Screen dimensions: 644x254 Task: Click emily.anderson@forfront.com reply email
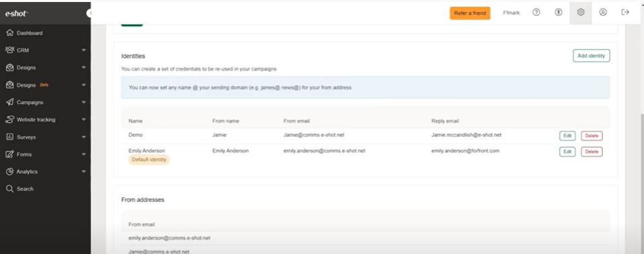466,151
